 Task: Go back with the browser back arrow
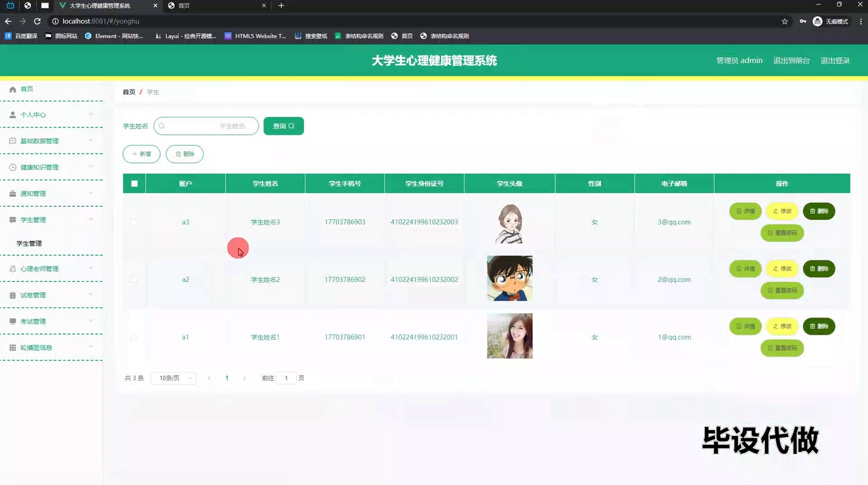tap(8, 21)
